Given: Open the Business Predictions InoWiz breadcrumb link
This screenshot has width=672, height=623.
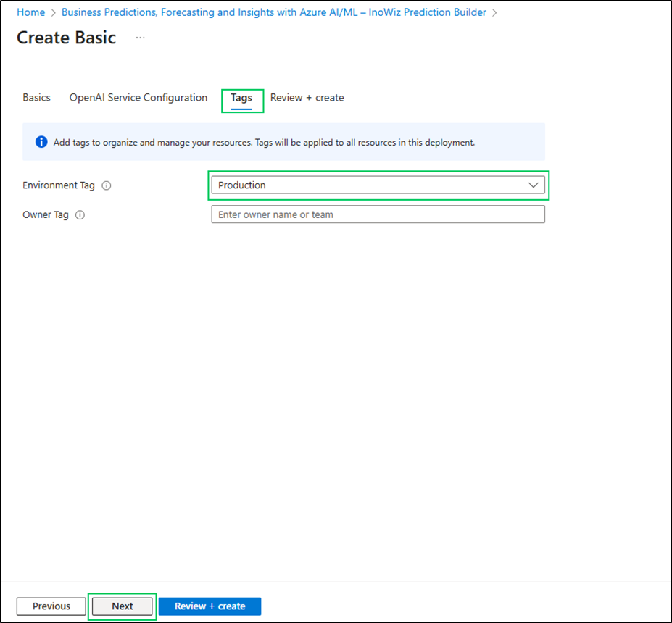Looking at the screenshot, I should pyautogui.click(x=273, y=12).
